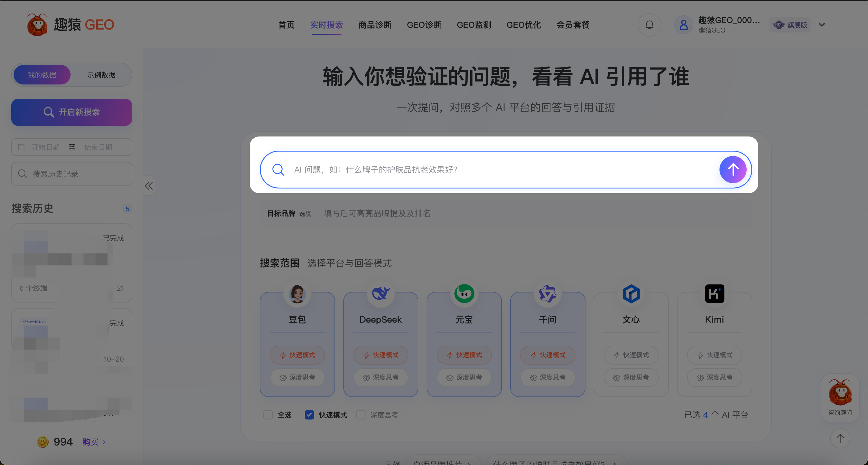The image size is (868, 465).
Task: Select the 我的数据 button
Action: point(42,75)
